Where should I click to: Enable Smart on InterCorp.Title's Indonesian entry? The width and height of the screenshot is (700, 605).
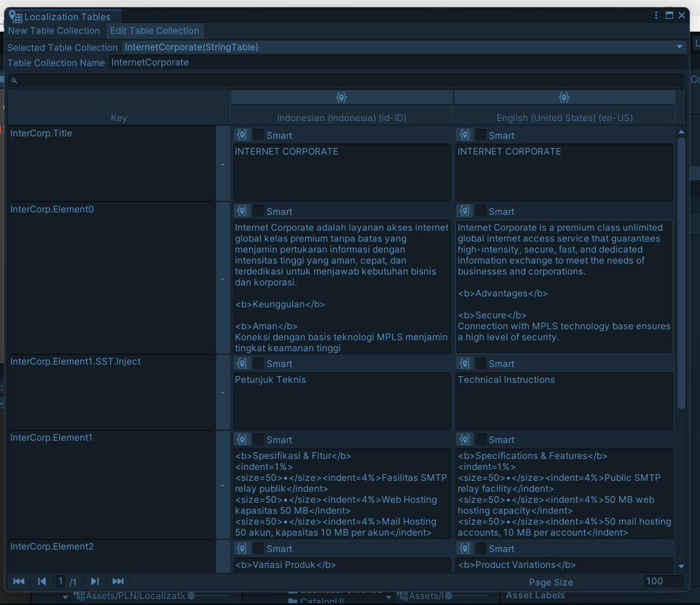pyautogui.click(x=259, y=135)
